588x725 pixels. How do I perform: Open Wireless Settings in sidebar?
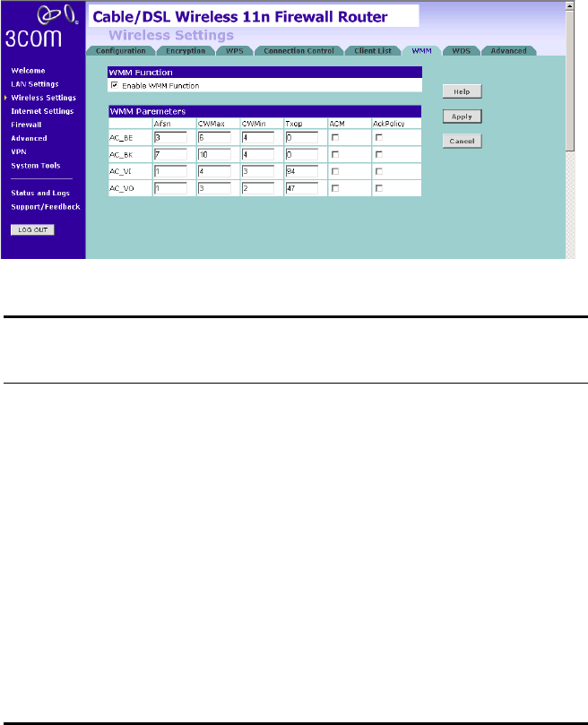coord(44,98)
